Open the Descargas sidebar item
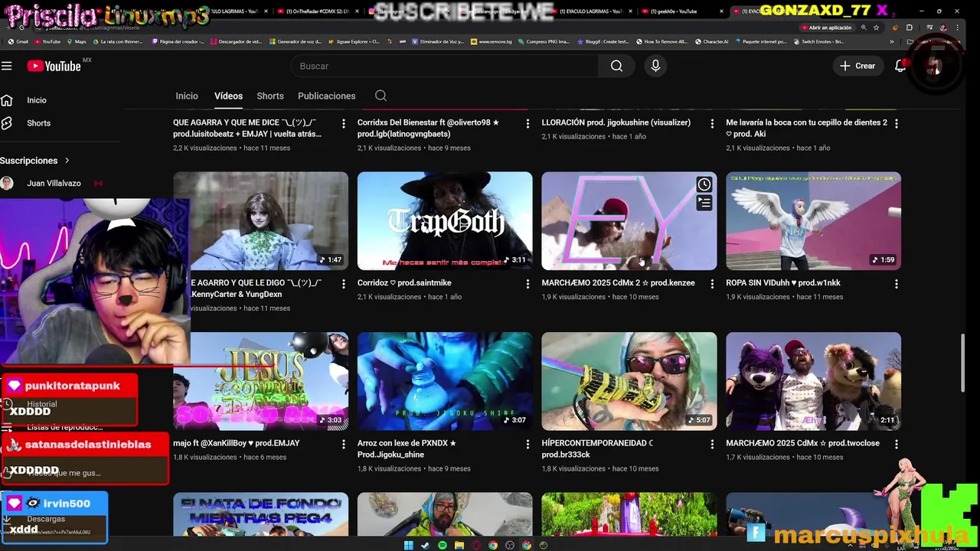 pos(46,519)
